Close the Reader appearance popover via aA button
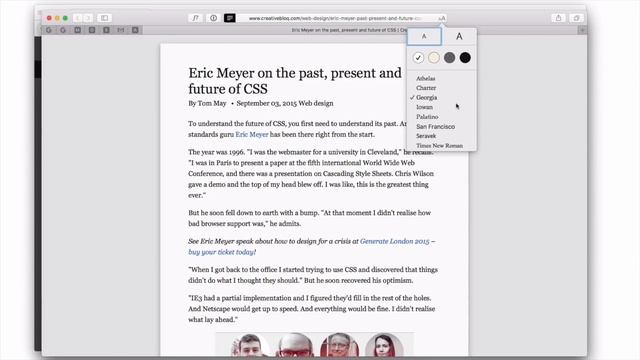 pyautogui.click(x=442, y=18)
